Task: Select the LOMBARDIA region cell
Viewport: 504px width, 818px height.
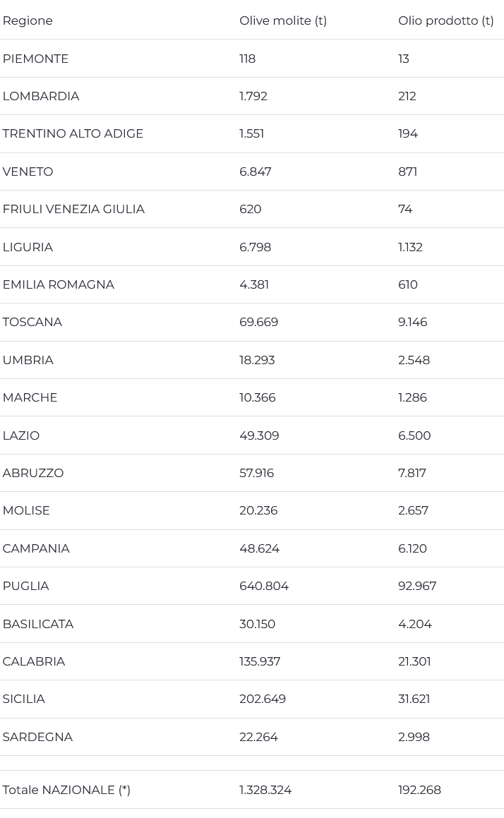Action: (x=41, y=97)
